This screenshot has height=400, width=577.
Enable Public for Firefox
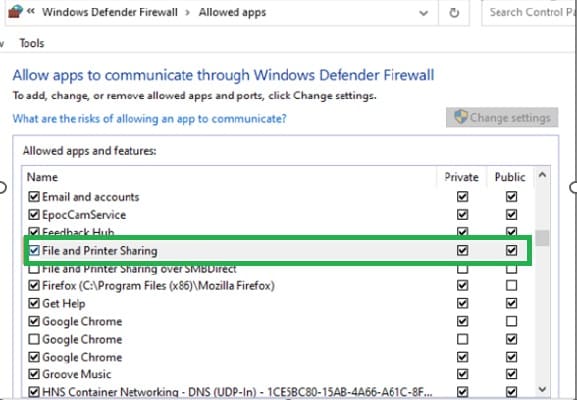[511, 286]
